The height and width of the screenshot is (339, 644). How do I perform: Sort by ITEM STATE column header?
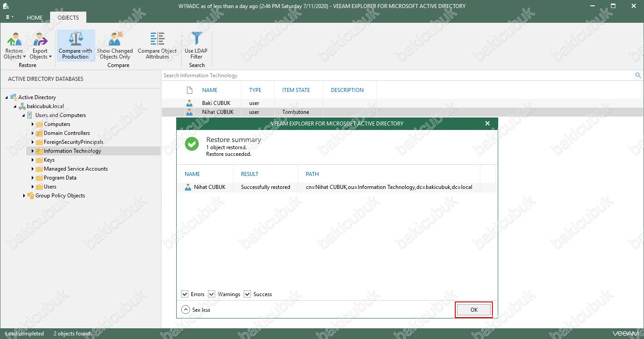(x=296, y=90)
